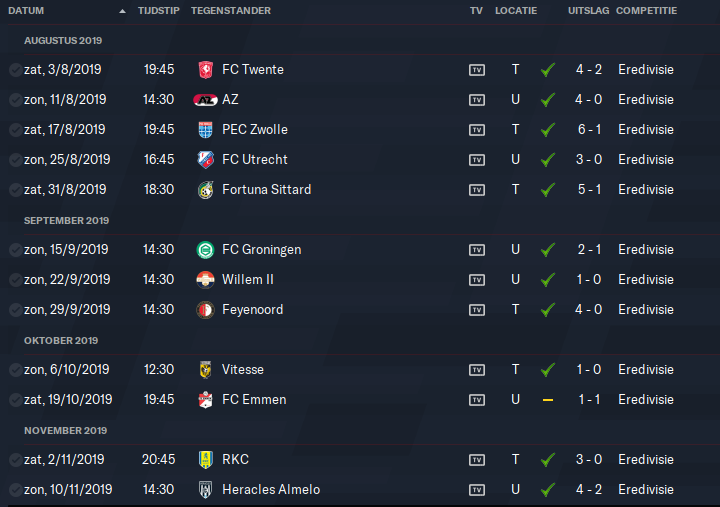The height and width of the screenshot is (507, 720).
Task: Sort by the Competitie column header
Action: pyautogui.click(x=646, y=11)
